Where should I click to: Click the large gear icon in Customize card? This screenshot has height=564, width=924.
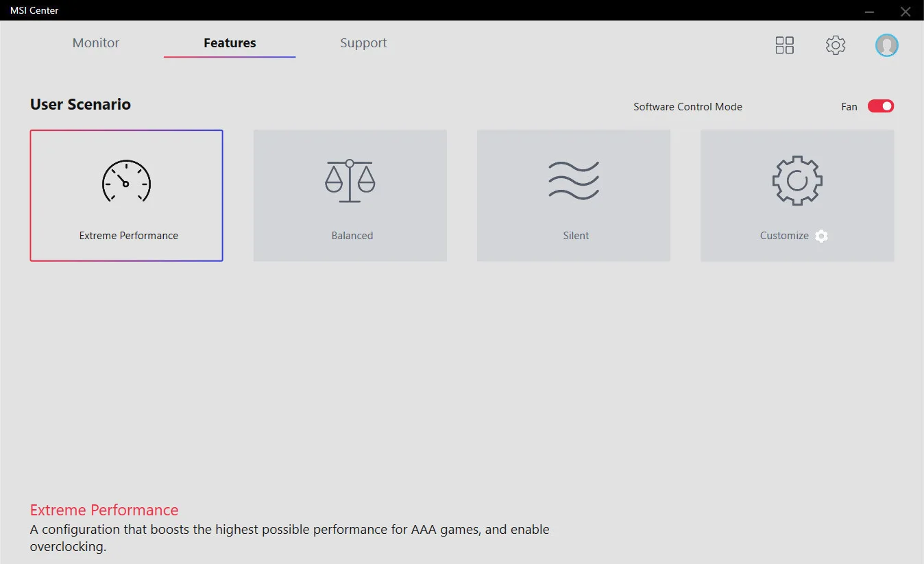click(797, 181)
